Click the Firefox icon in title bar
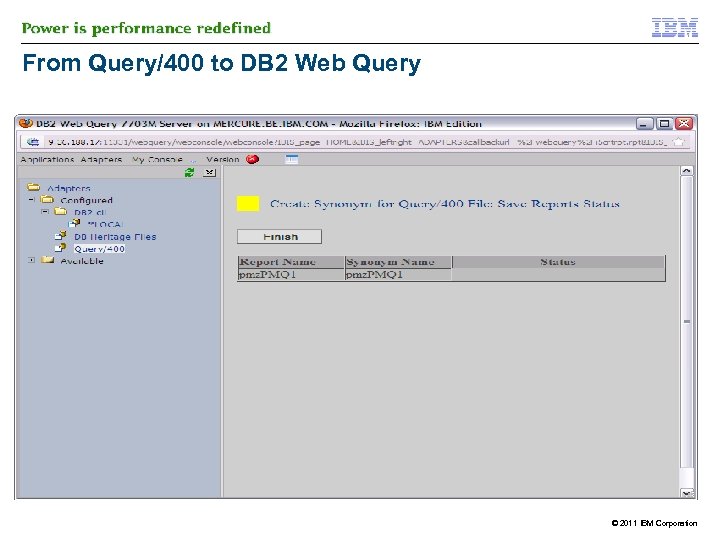Viewport: 720px width, 540px height. point(26,123)
